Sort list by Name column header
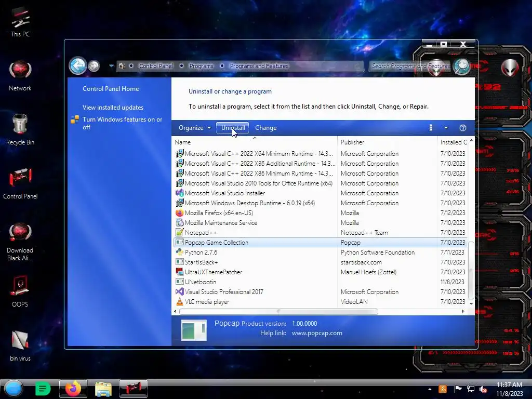Image resolution: width=532 pixels, height=399 pixels. 255,142
